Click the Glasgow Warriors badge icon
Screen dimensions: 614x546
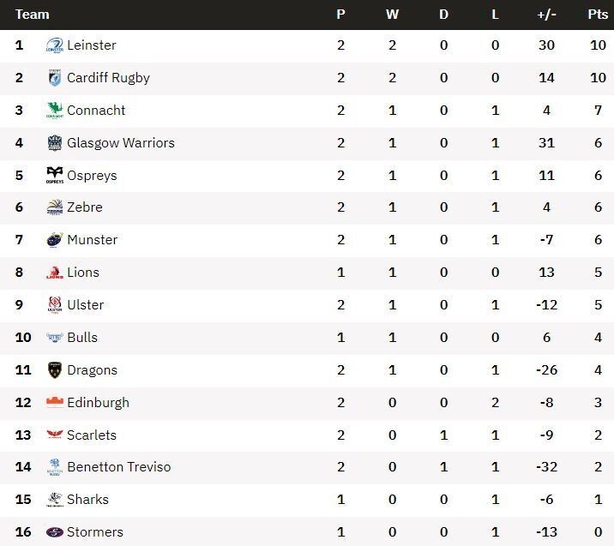(54, 143)
